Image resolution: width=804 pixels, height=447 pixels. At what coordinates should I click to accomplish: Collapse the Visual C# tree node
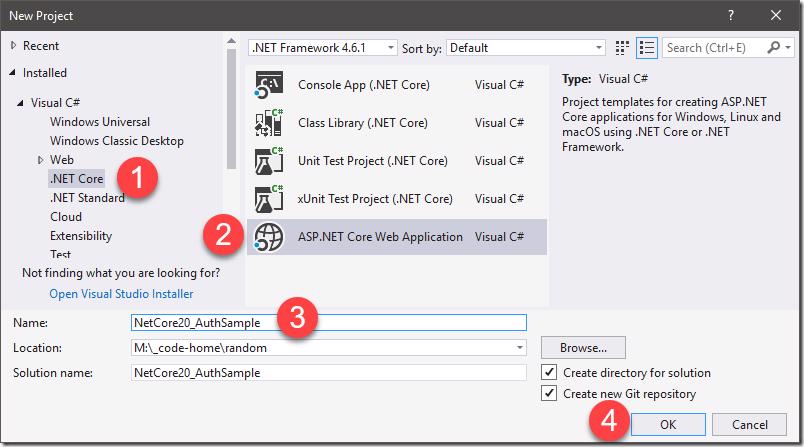pos(21,103)
